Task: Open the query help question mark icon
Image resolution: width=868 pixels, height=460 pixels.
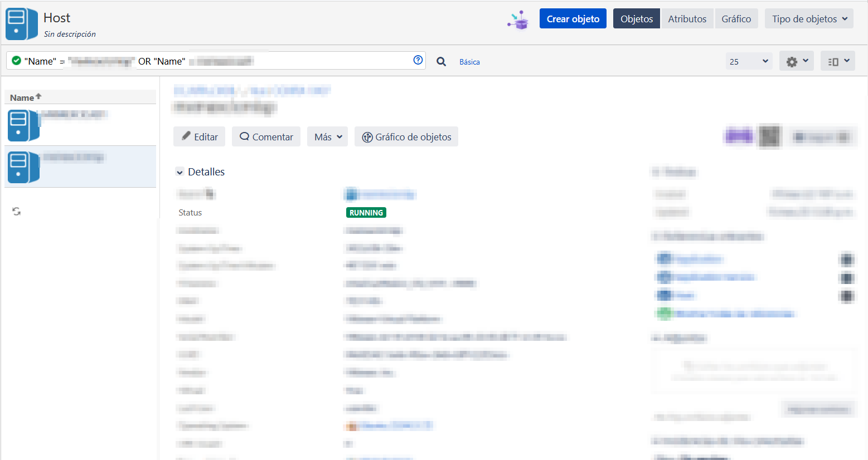Action: [418, 60]
